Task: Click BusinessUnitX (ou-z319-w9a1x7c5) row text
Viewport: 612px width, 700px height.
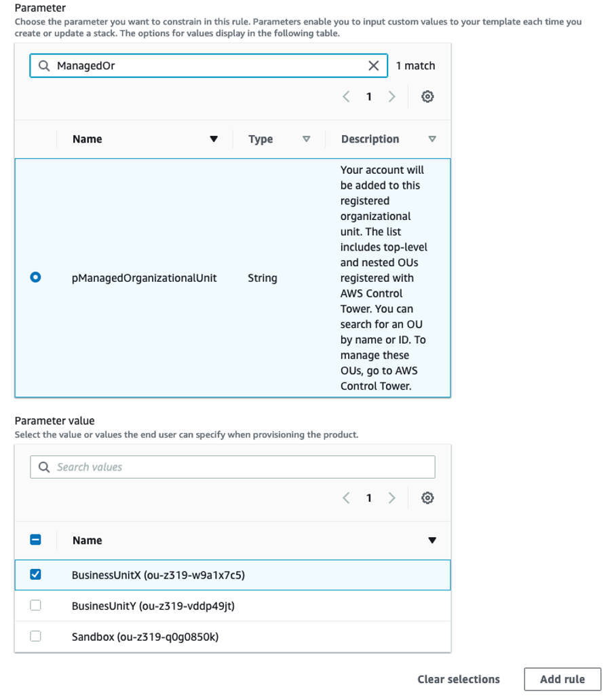Action: point(158,575)
